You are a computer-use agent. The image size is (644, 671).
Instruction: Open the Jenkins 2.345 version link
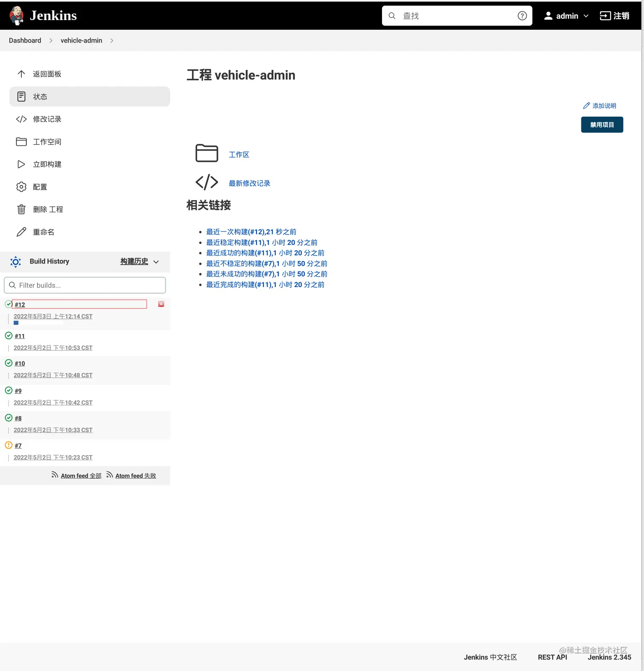pos(609,657)
